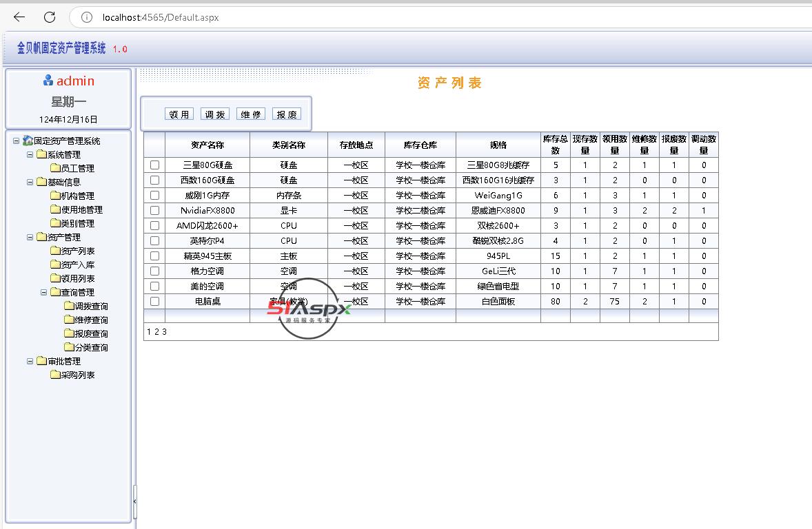Click the folder icon next to 资产列表
This screenshot has width=812, height=529.
55,251
